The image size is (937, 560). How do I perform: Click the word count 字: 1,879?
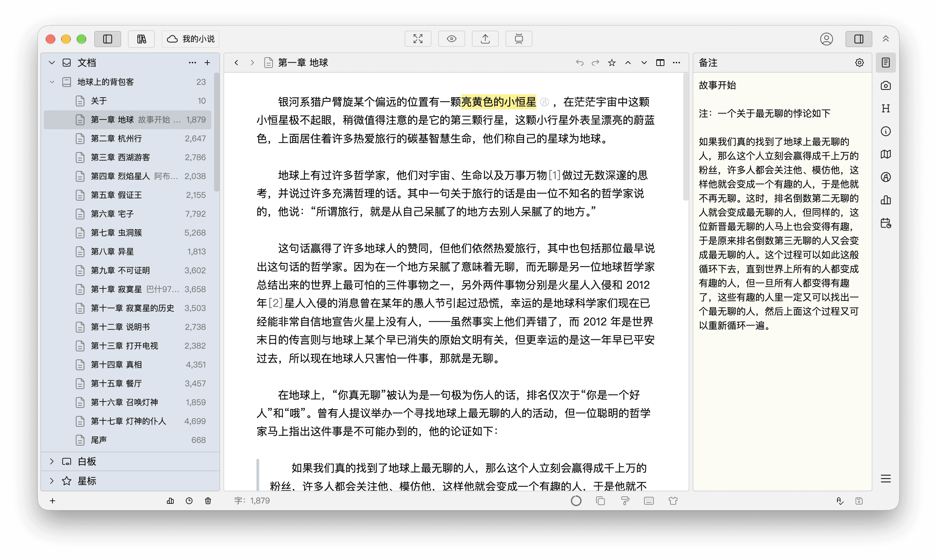point(252,501)
